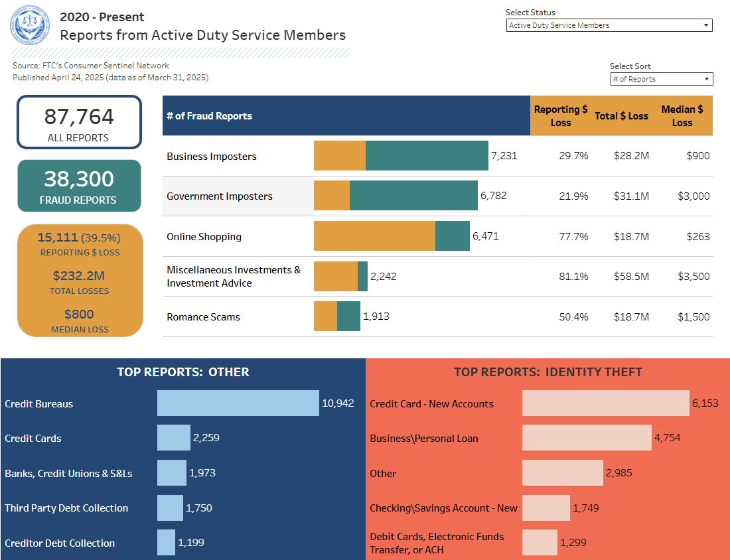Click the FRAUD REPORTS summary card

[79, 186]
